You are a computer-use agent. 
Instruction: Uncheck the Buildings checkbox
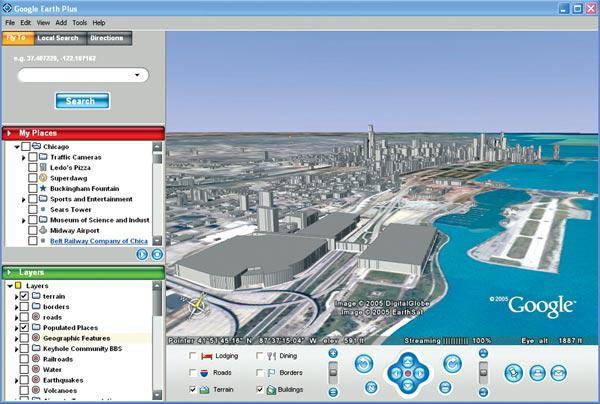(260, 389)
